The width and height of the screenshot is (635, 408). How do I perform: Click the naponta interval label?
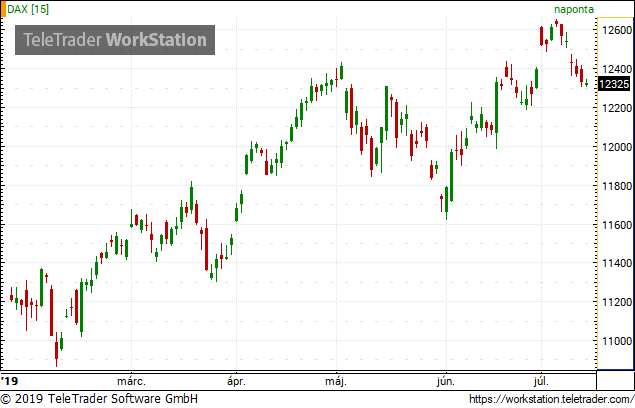click(x=574, y=10)
